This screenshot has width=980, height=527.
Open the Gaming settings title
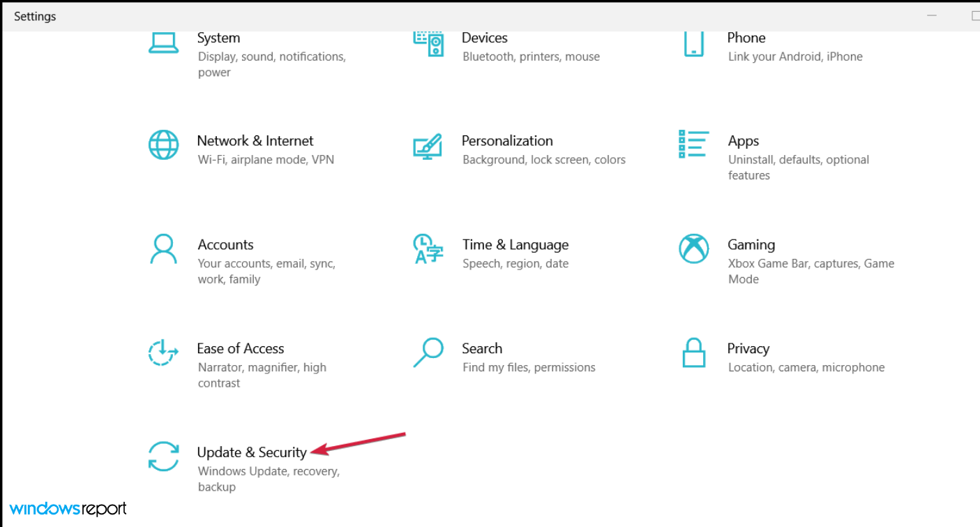751,244
